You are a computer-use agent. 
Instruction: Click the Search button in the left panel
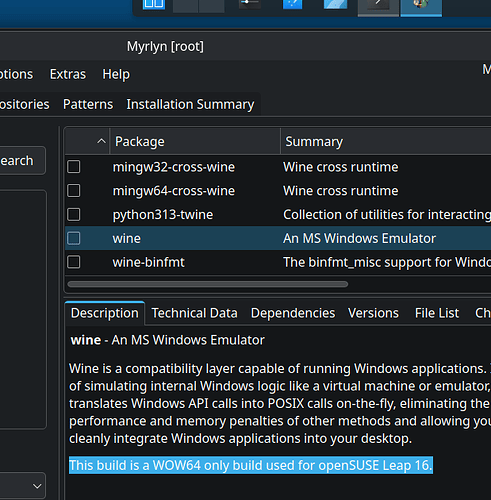pyautogui.click(x=22, y=161)
